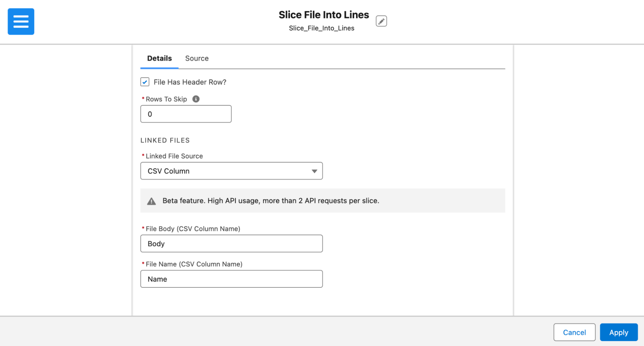Toggle header row via its text label
644x346 pixels.
click(x=190, y=82)
